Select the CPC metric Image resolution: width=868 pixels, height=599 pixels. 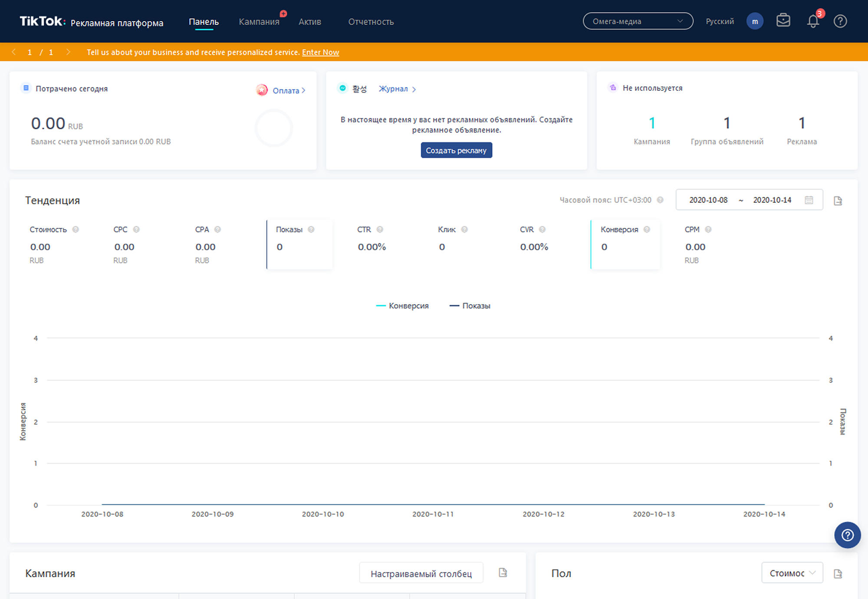127,244
